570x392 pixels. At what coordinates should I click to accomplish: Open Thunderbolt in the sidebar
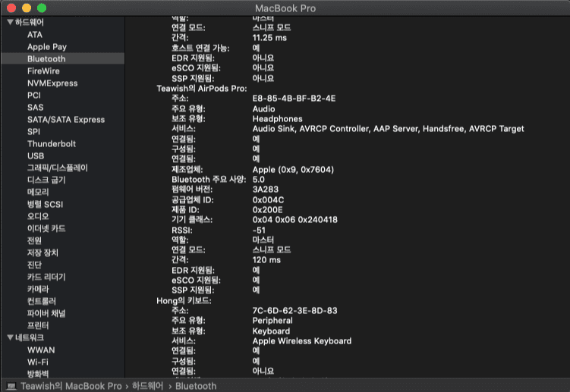(x=52, y=144)
